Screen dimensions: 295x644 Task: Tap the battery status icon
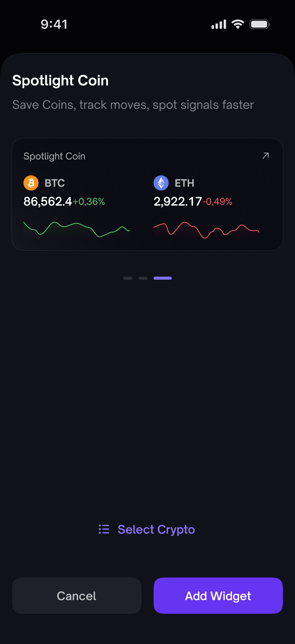260,24
